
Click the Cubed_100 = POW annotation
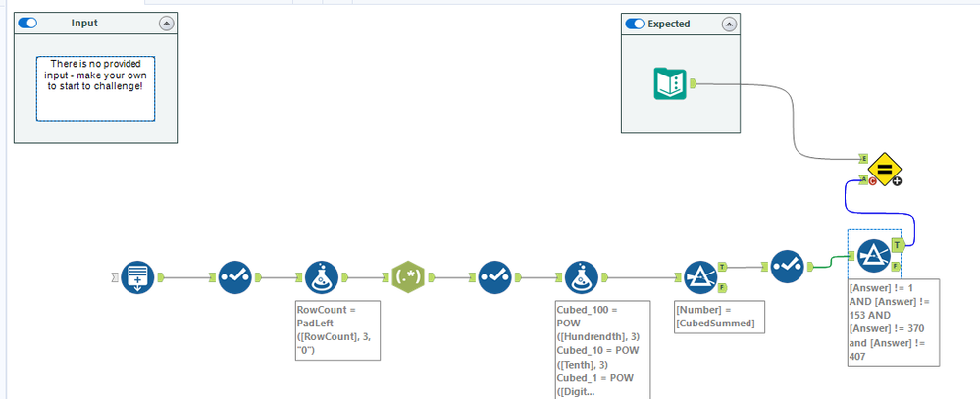[x=602, y=350]
